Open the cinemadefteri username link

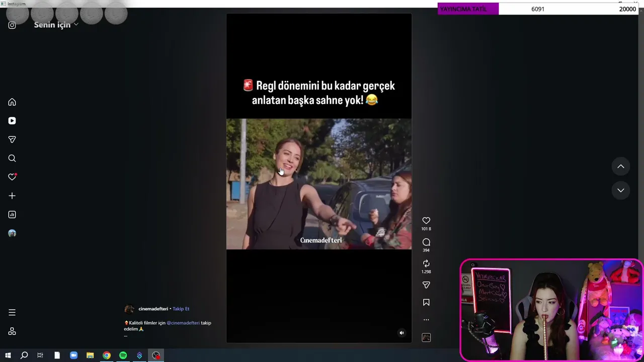point(153,309)
